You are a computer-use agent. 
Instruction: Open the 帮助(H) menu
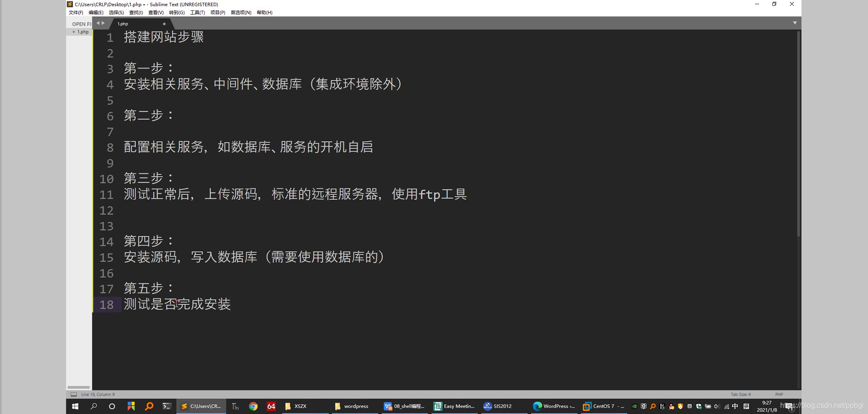click(265, 13)
